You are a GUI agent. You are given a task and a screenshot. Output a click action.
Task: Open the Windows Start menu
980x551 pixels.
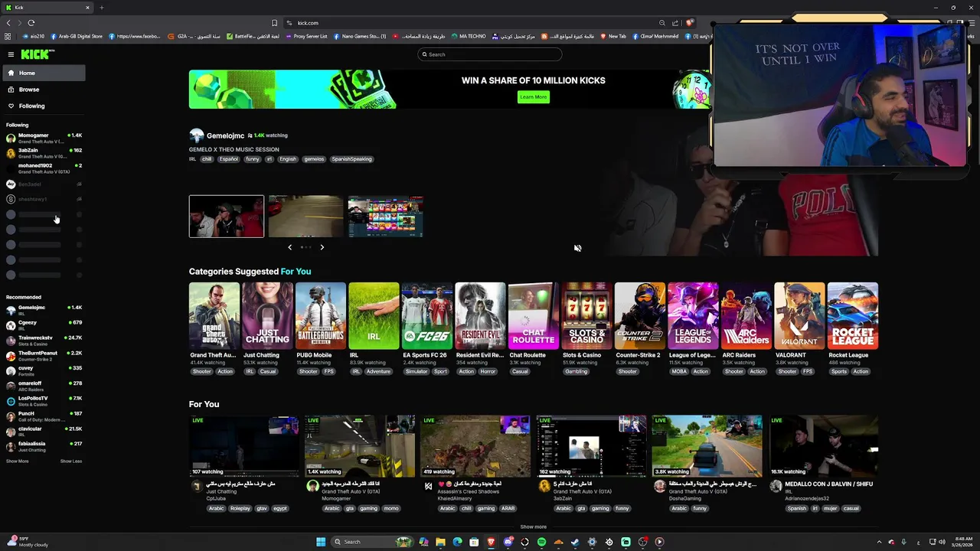click(321, 542)
